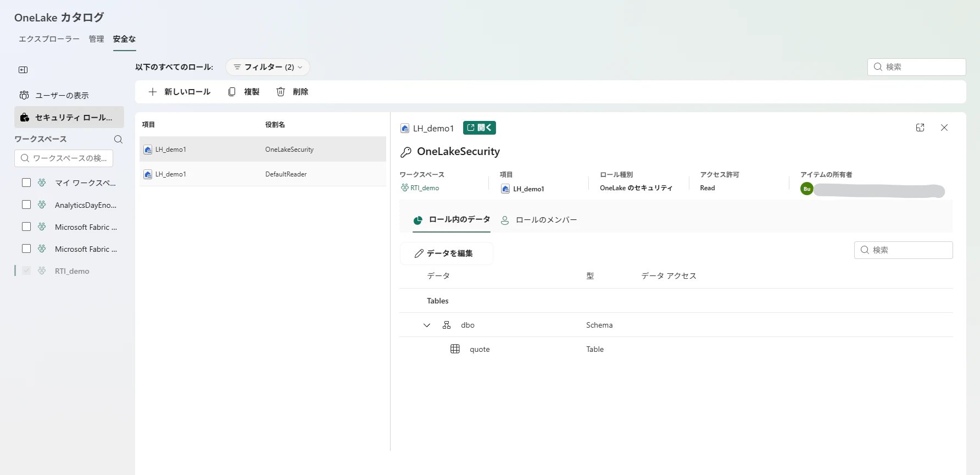Expand the detail pane to full view

920,128
